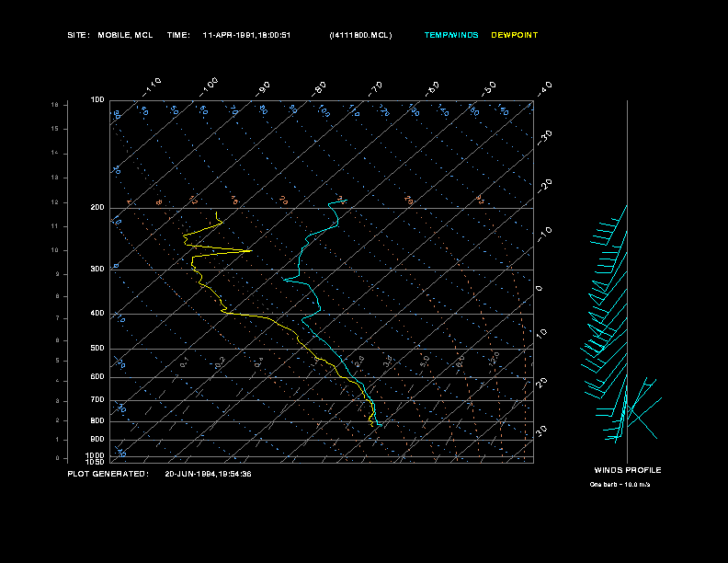Click the 700 pressure level label
The height and width of the screenshot is (563, 728).
point(97,399)
